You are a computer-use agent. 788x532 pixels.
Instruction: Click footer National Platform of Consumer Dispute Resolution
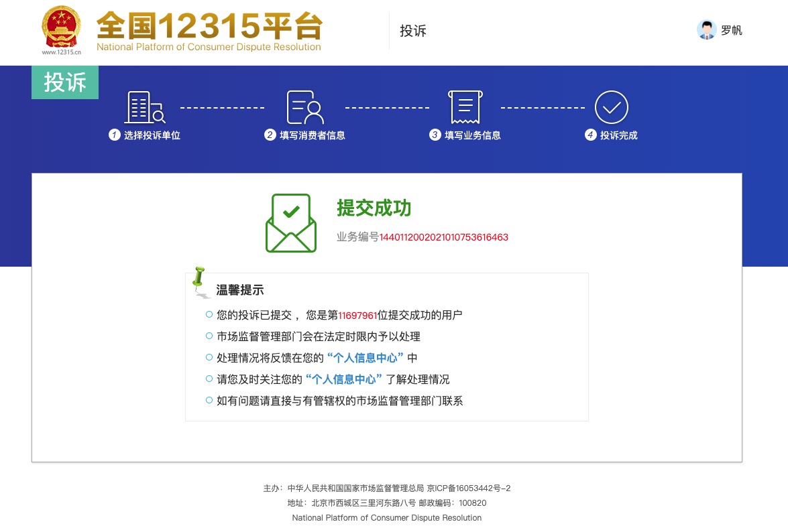387,518
